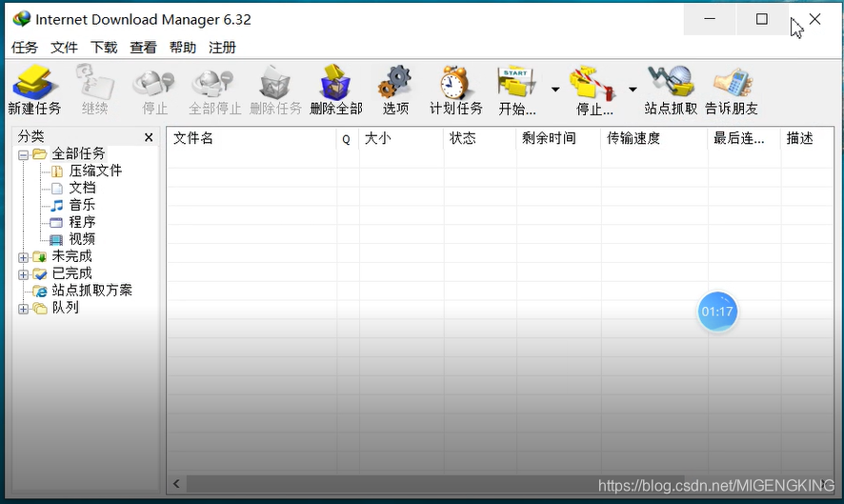Minimize the Internet Download Manager window
The width and height of the screenshot is (844, 504).
[710, 19]
